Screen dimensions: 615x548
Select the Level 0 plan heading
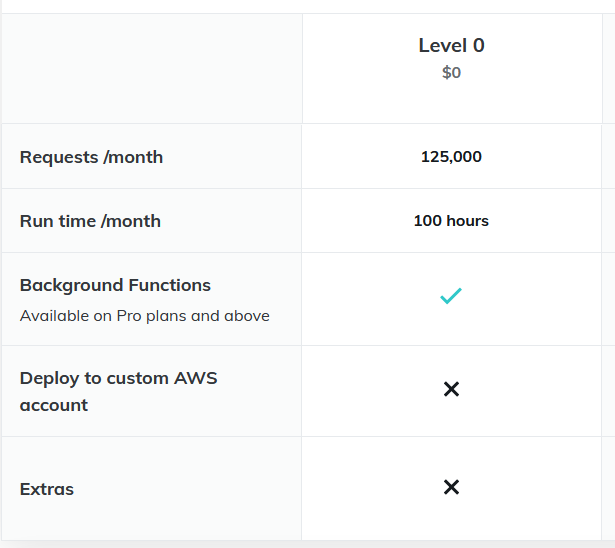451,45
